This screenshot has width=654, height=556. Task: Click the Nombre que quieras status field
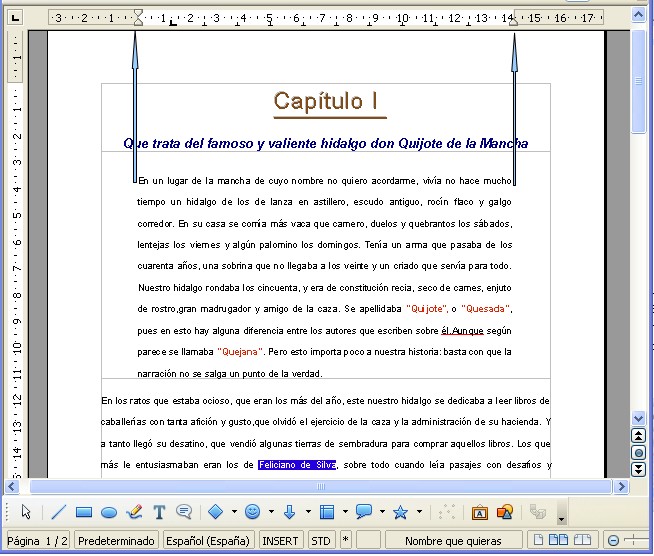click(453, 541)
